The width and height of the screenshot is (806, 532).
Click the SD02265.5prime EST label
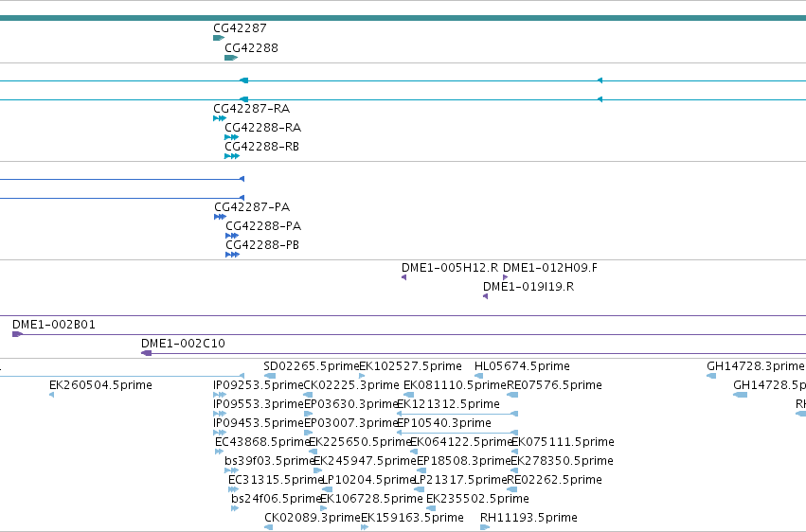click(x=311, y=366)
